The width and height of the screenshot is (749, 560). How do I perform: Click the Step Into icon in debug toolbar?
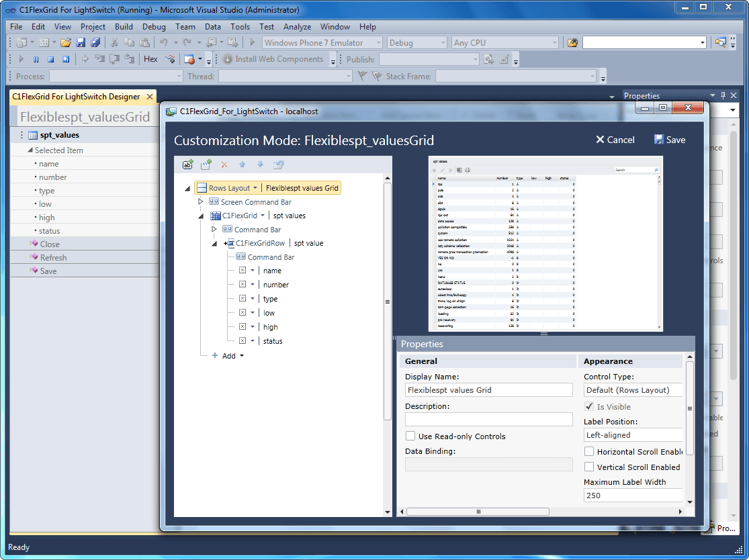pos(99,59)
